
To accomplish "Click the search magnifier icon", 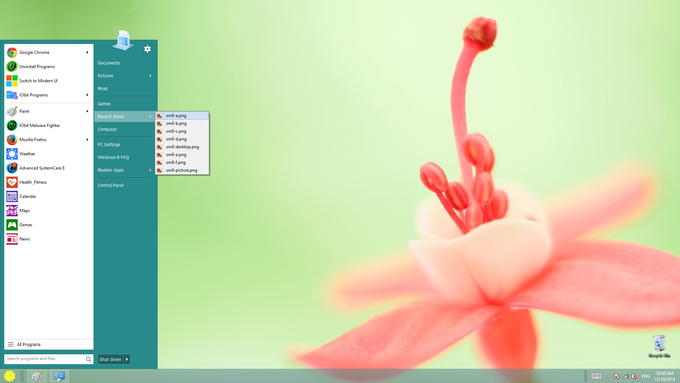I will (88, 359).
